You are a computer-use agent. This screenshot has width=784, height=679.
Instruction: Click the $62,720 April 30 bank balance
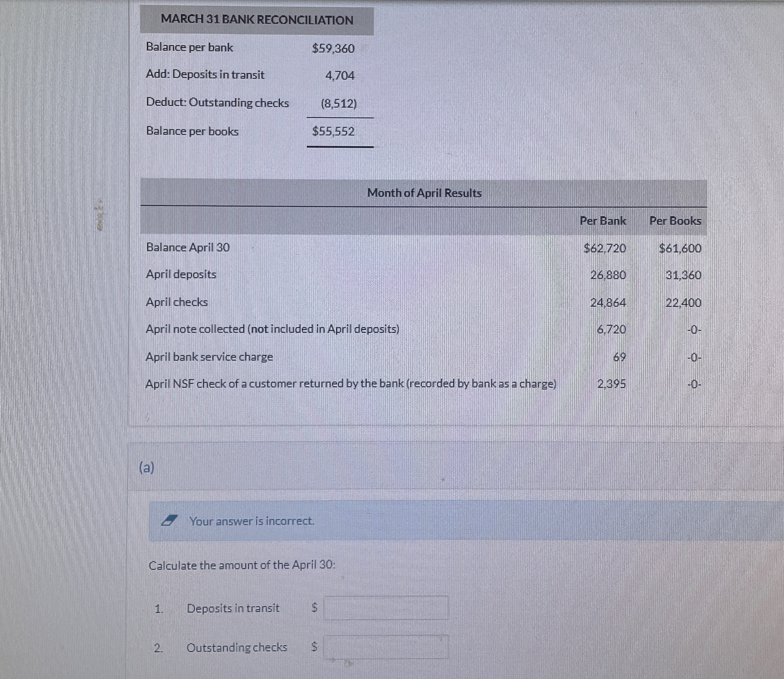[605, 248]
